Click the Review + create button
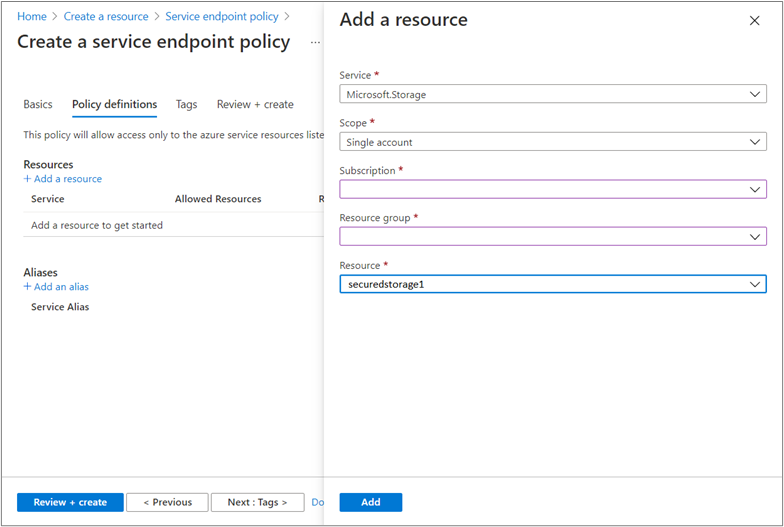 [x=70, y=502]
